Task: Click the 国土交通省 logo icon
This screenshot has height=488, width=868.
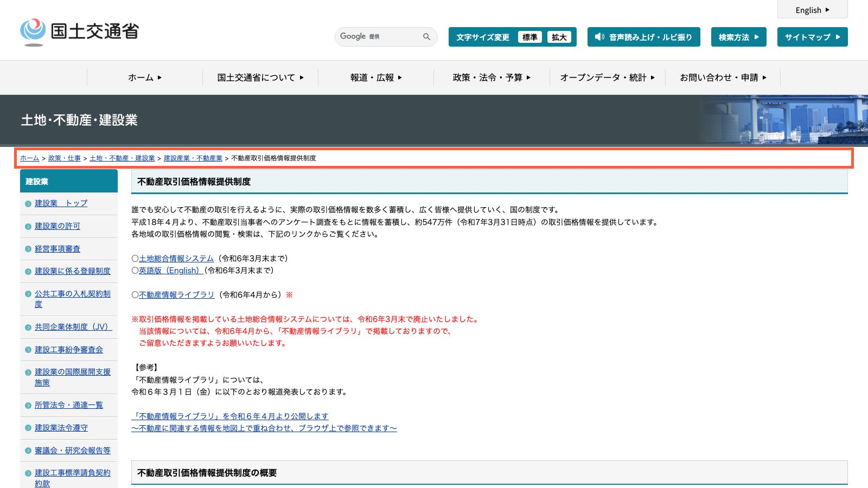Action: click(x=33, y=32)
